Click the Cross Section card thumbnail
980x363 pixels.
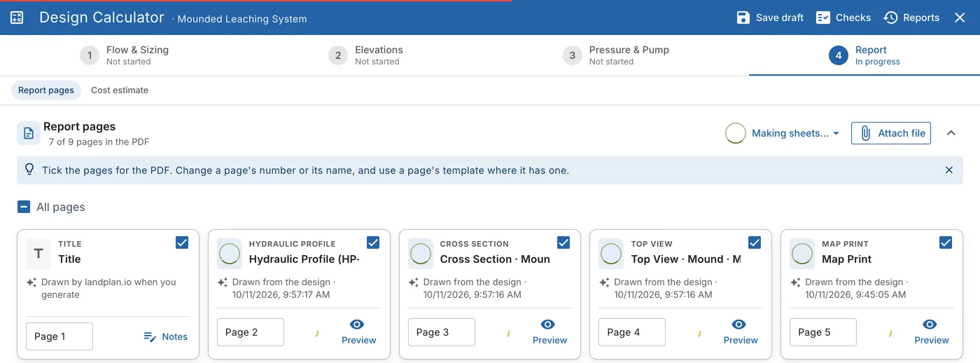click(x=421, y=254)
